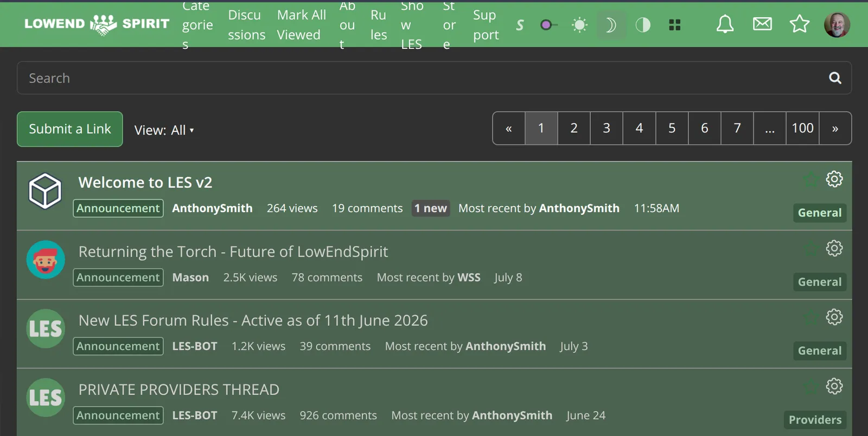
Task: Open the General tag on Welcome thread
Action: 820,213
